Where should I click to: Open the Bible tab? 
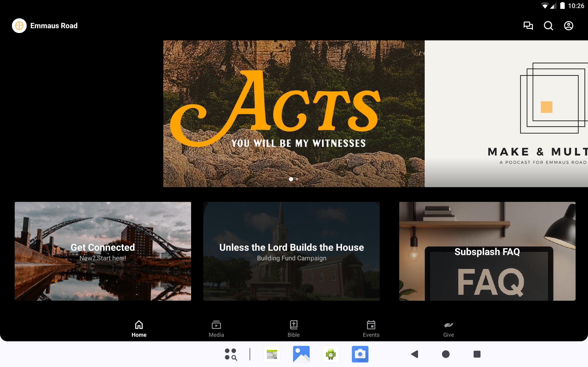click(x=294, y=329)
